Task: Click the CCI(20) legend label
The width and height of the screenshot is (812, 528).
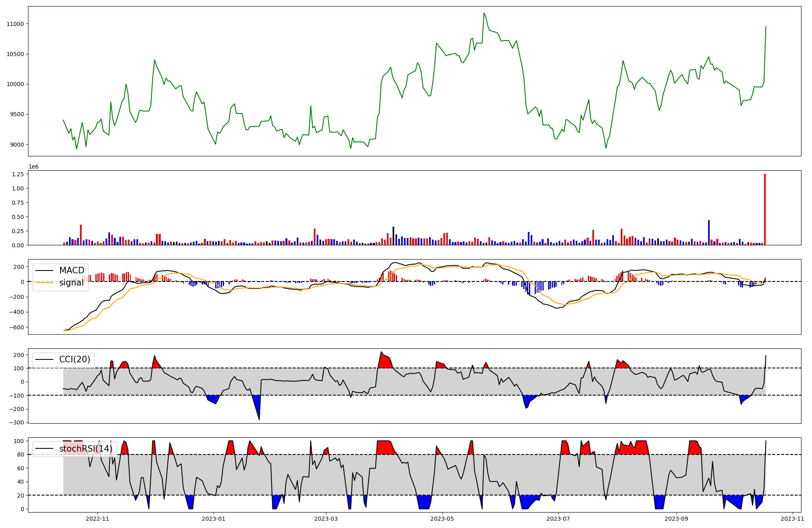Action: [x=75, y=359]
